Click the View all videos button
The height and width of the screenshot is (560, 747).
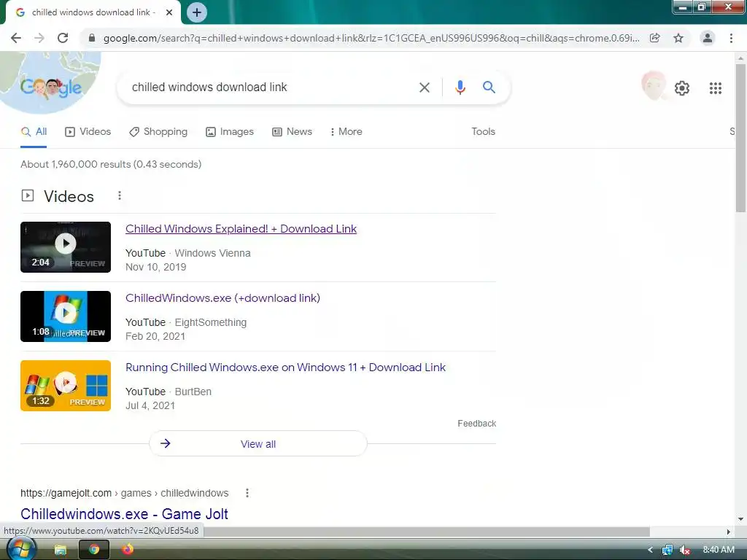tap(258, 444)
